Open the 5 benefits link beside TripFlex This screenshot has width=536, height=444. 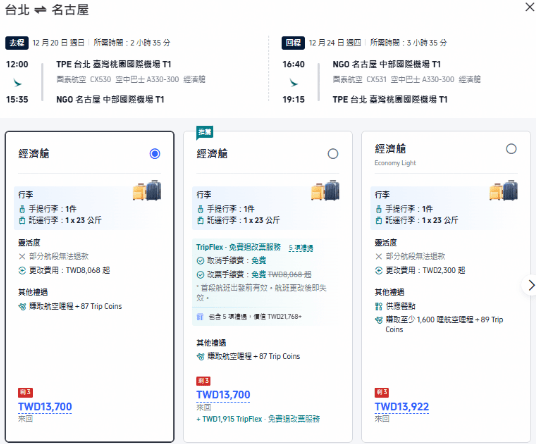point(301,248)
